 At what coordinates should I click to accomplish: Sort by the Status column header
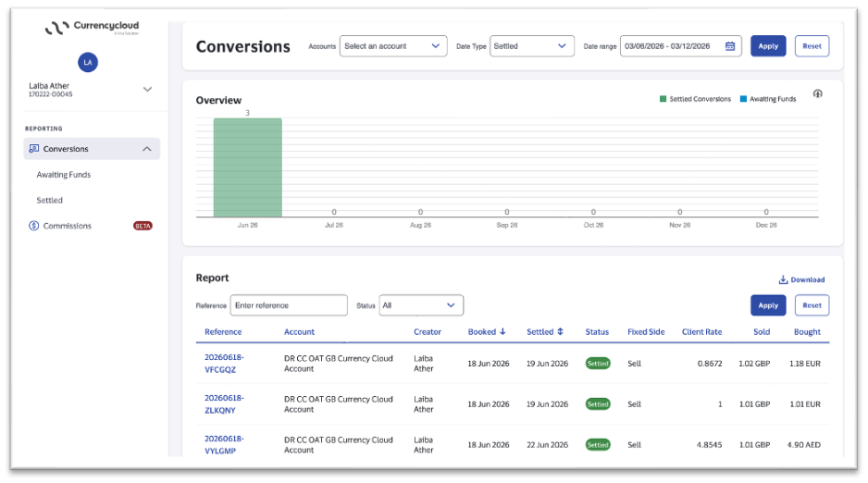(x=597, y=332)
